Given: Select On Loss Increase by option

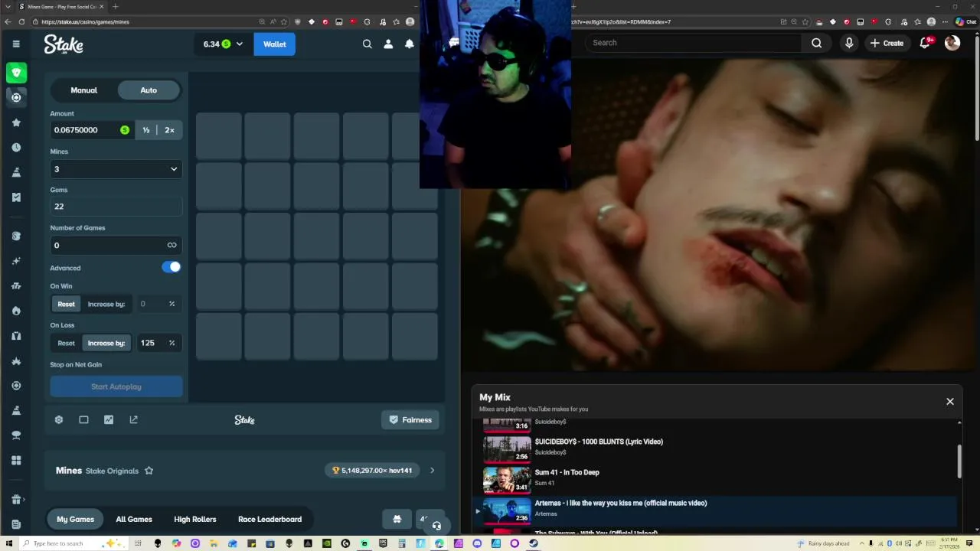Looking at the screenshot, I should coord(106,343).
